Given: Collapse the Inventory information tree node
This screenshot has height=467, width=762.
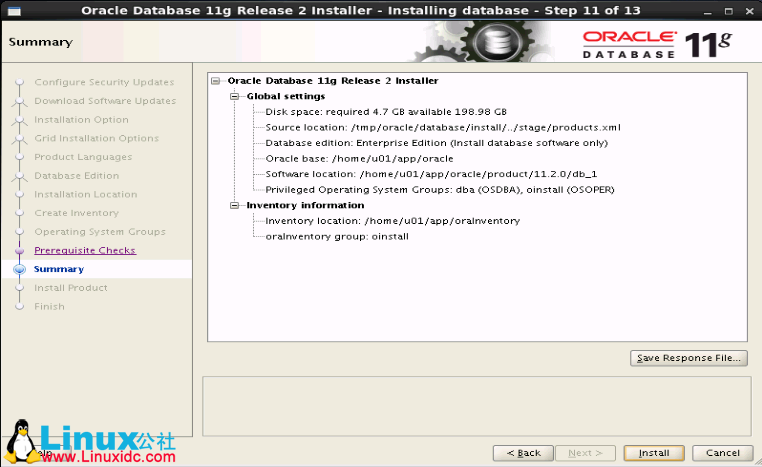Looking at the screenshot, I should (235, 205).
